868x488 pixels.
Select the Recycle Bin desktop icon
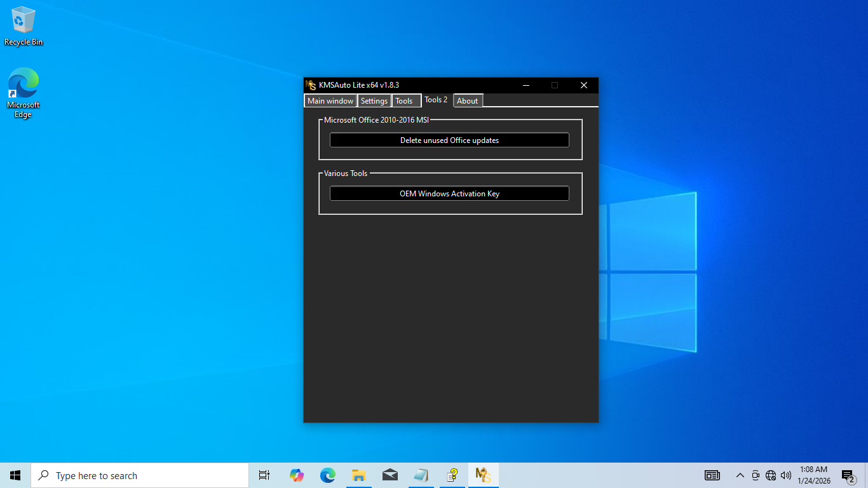click(x=24, y=27)
